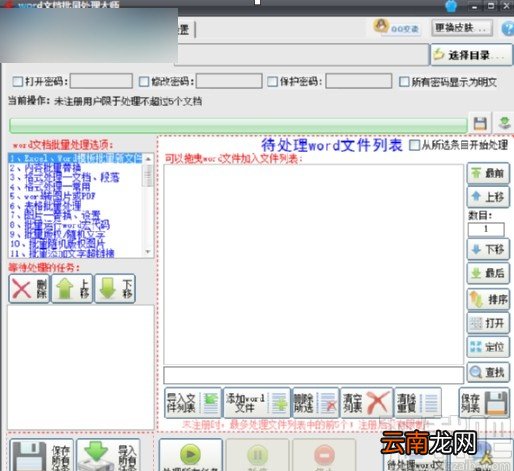Select option 4、格式处理—常用
The height and width of the screenshot is (471, 514).
[50, 186]
